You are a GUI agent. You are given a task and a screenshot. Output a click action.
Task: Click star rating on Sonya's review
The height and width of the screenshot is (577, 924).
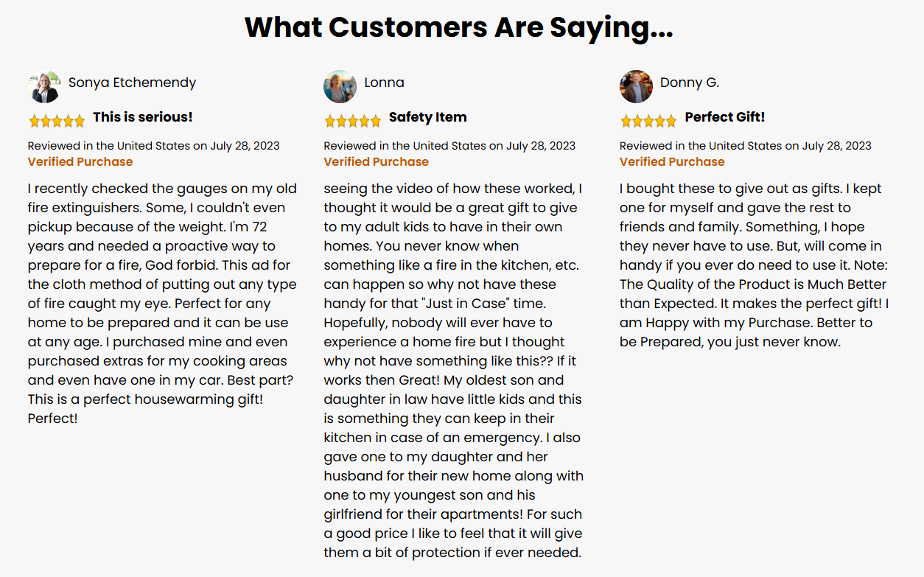[57, 121]
